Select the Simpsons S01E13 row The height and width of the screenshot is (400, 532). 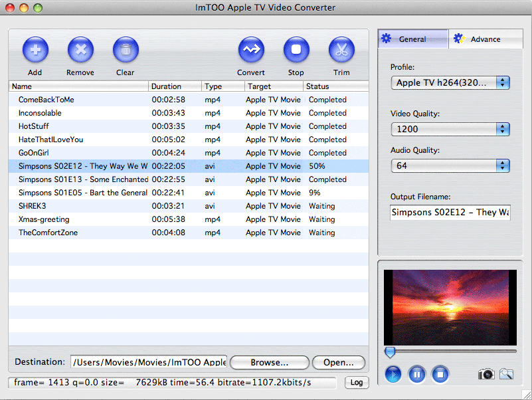(189, 179)
